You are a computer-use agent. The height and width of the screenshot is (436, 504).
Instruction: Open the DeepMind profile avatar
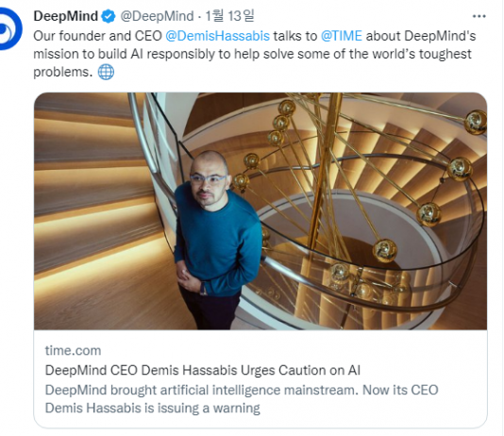[9, 29]
